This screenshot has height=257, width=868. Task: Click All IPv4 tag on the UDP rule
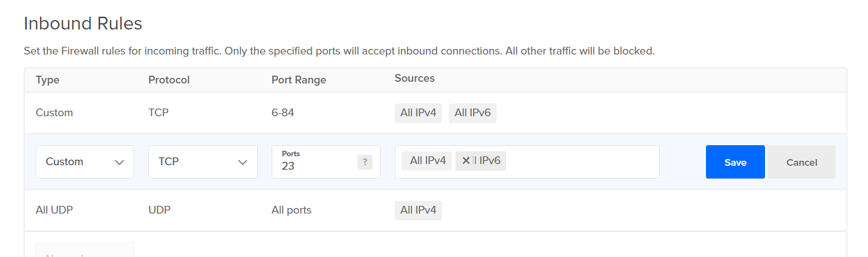(418, 210)
